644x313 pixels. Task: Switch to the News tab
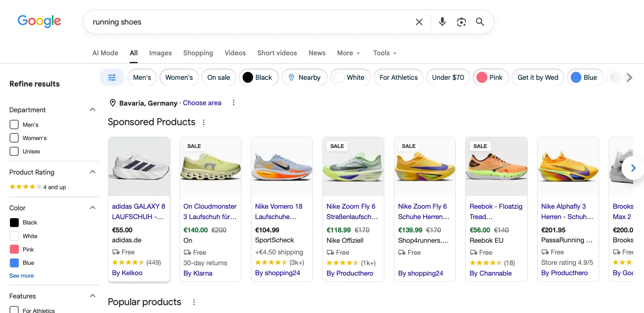(317, 53)
